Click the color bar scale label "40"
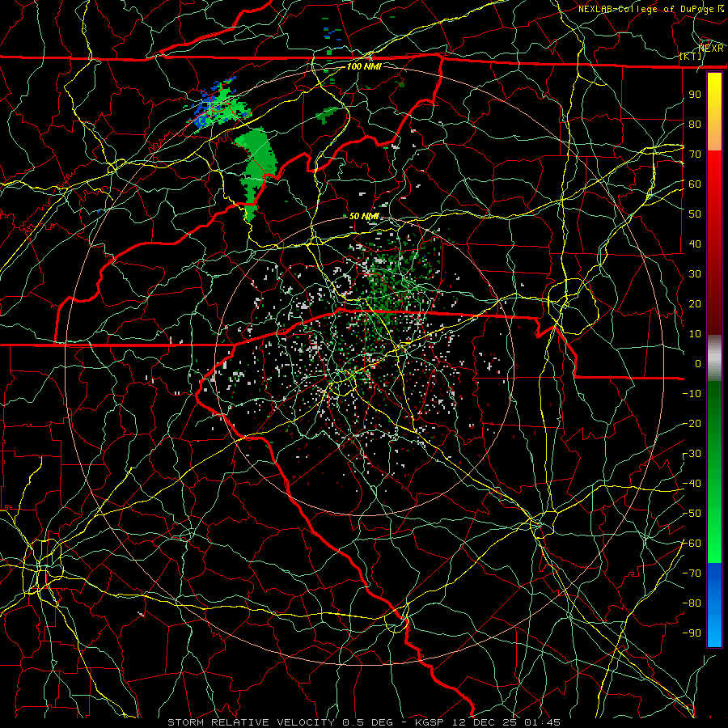 [x=695, y=244]
